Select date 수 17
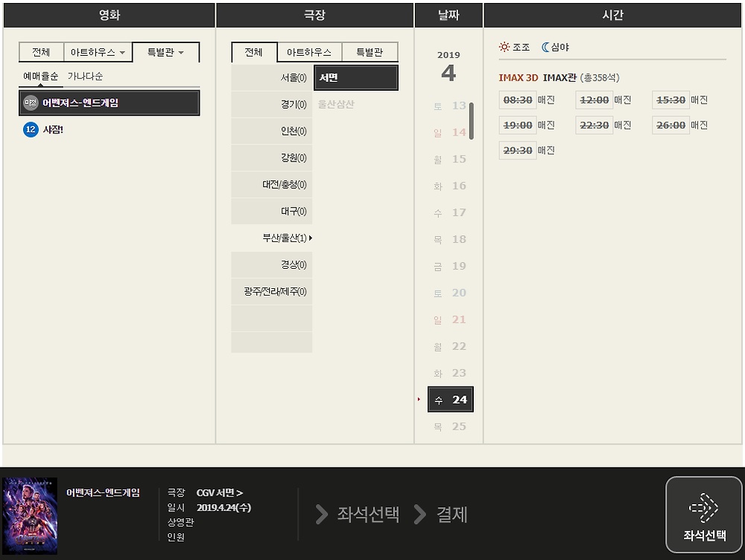 [x=450, y=212]
